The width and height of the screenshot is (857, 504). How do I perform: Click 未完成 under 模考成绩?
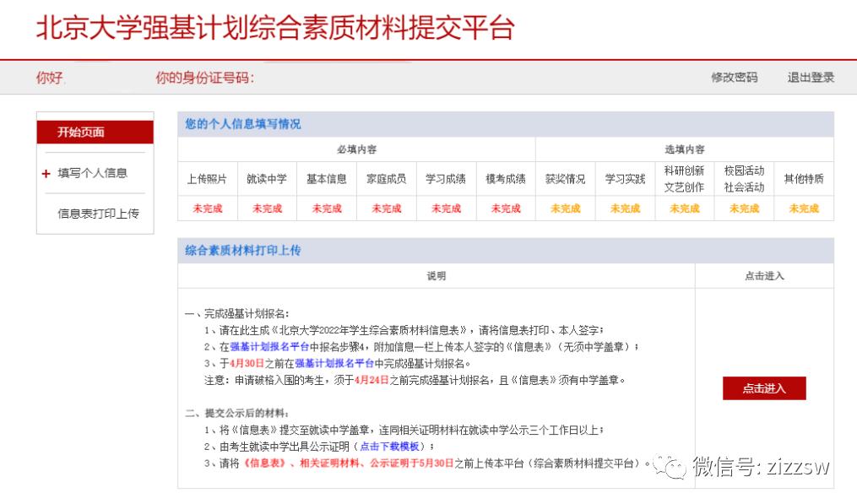(505, 207)
